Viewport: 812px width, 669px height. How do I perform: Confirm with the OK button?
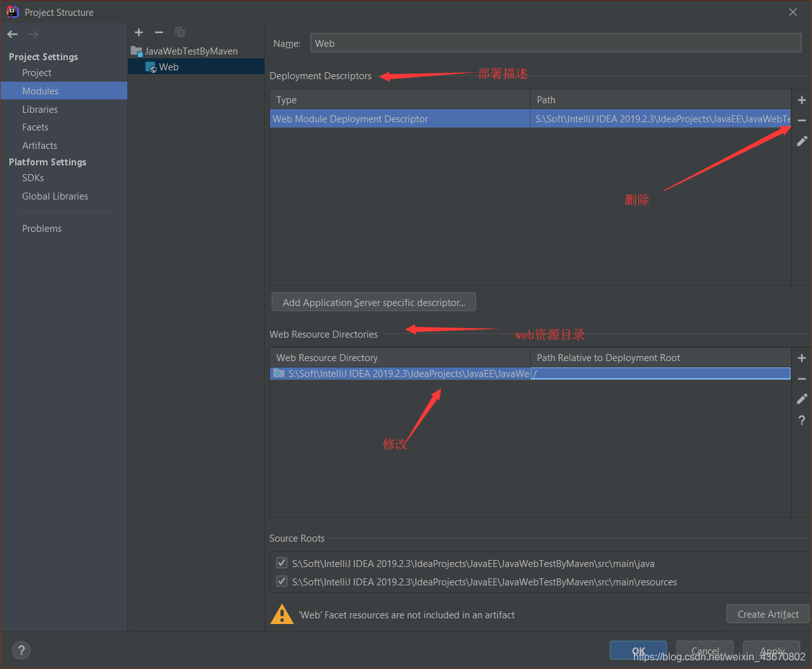click(x=638, y=651)
